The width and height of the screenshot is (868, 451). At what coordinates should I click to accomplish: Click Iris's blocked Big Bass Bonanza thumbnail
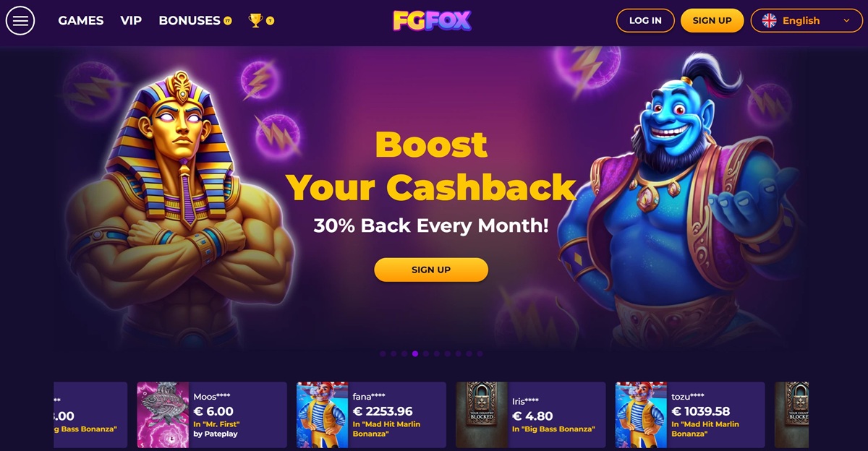(481, 415)
